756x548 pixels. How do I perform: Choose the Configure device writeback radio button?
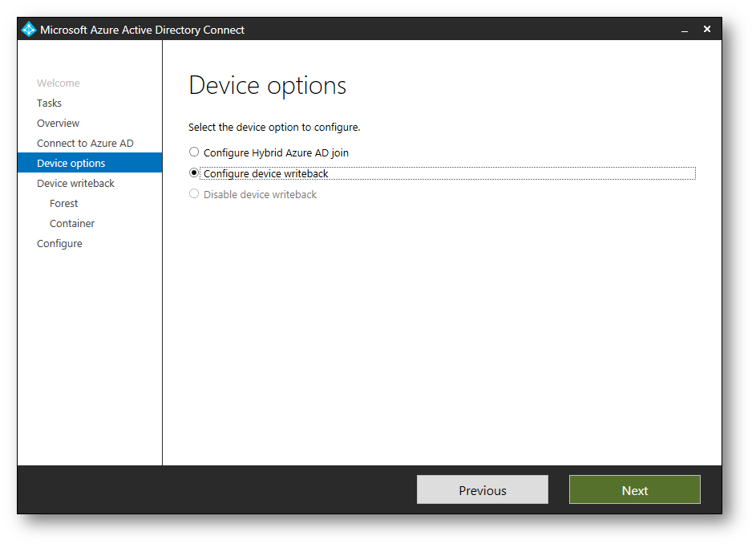(194, 173)
